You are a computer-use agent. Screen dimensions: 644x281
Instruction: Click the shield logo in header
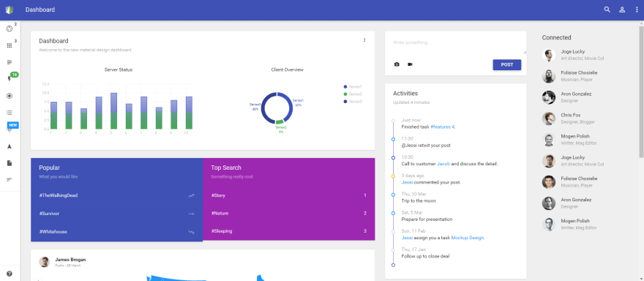coord(10,10)
